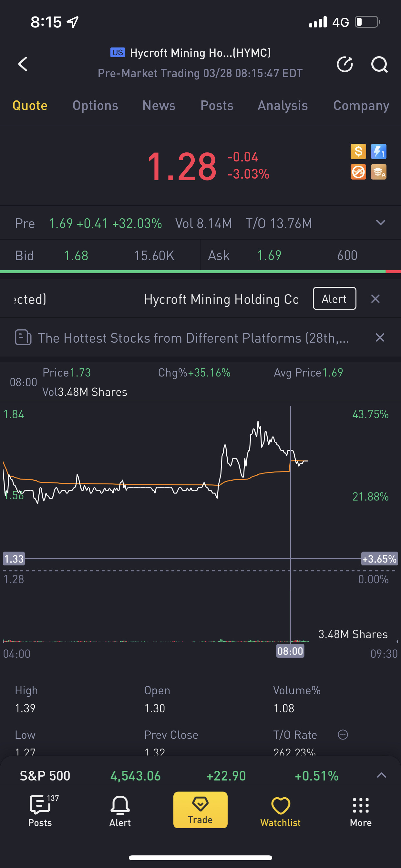The image size is (401, 868).
Task: Expand the S&P 500 index bar
Action: pyautogui.click(x=381, y=775)
